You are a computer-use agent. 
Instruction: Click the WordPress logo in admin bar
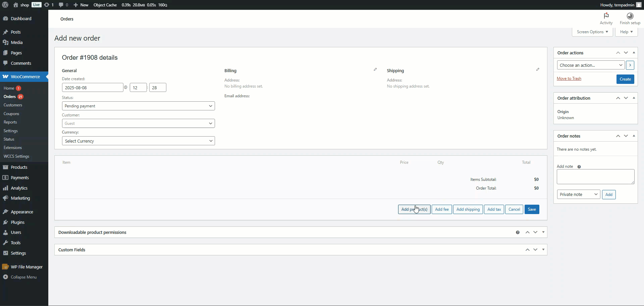5,5
